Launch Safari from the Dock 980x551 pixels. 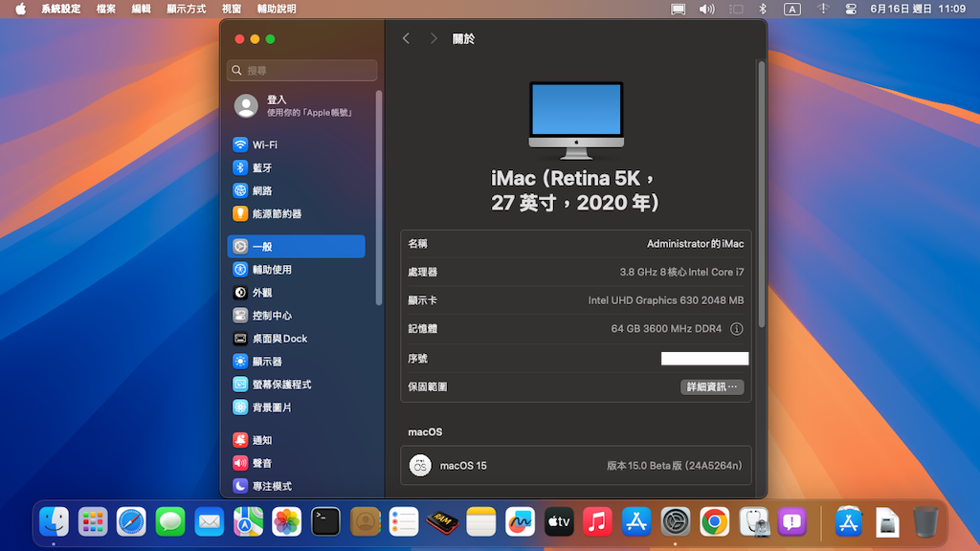coord(131,521)
